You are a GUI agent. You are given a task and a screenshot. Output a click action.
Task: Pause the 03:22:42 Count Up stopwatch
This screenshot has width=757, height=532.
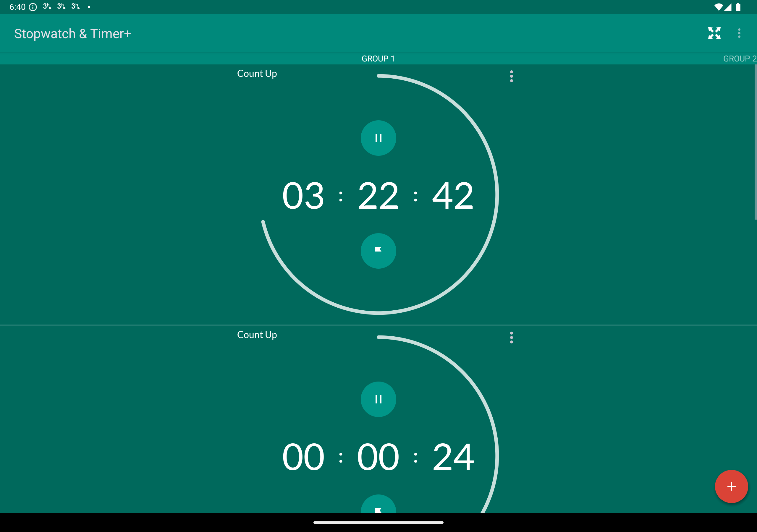378,138
